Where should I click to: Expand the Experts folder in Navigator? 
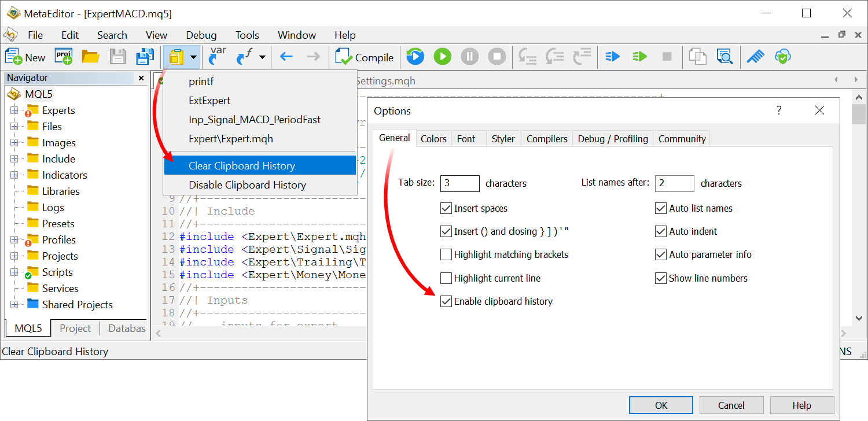tap(14, 110)
